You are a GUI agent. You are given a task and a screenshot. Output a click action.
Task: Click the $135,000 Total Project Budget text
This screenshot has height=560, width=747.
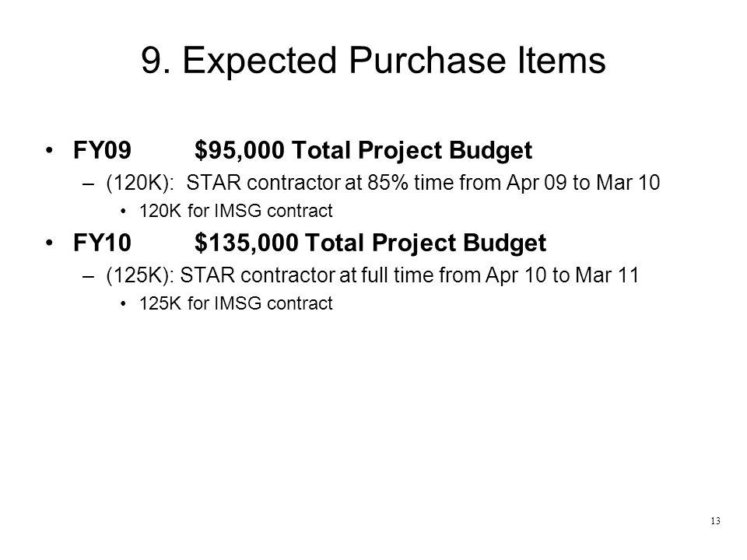click(x=370, y=243)
